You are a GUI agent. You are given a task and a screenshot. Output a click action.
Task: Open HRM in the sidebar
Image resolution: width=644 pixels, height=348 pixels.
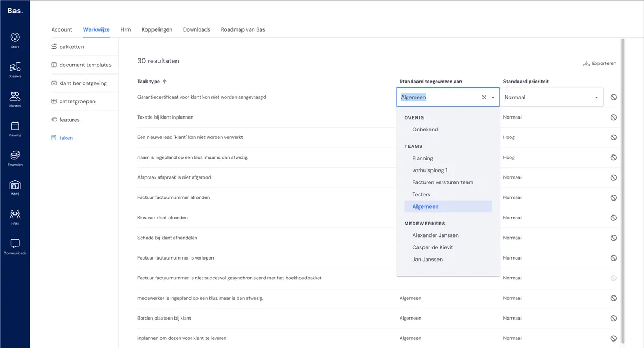(15, 217)
